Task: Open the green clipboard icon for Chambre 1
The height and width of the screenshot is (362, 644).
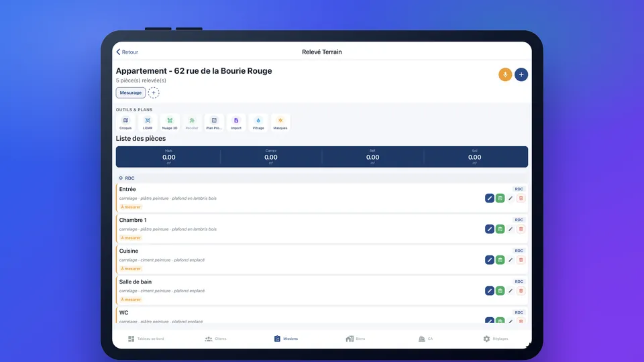Action: (x=500, y=229)
